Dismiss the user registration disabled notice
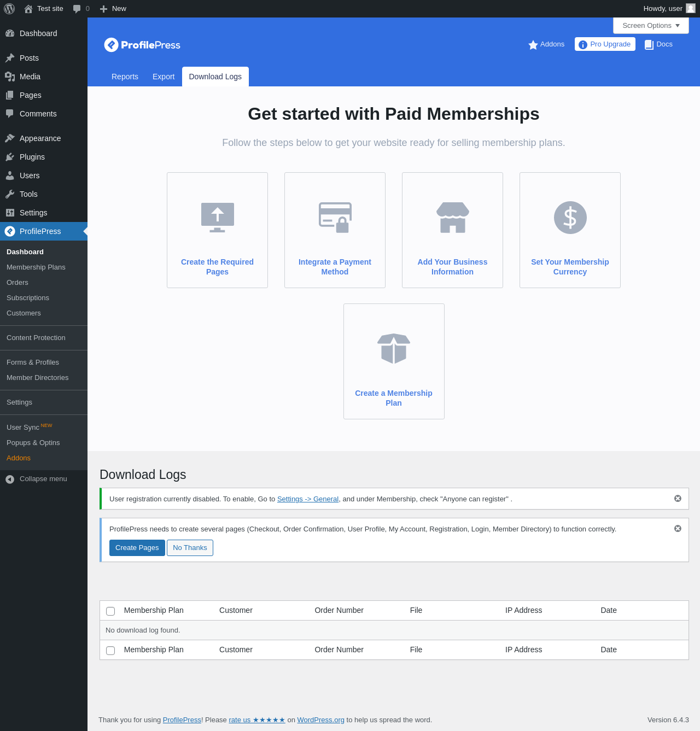700x731 pixels. pos(678,498)
